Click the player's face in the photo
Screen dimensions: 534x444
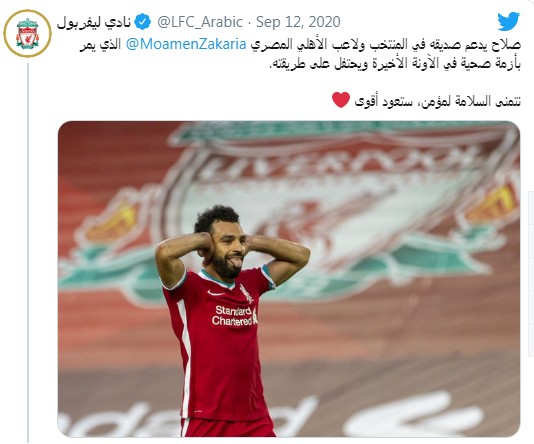coord(226,249)
